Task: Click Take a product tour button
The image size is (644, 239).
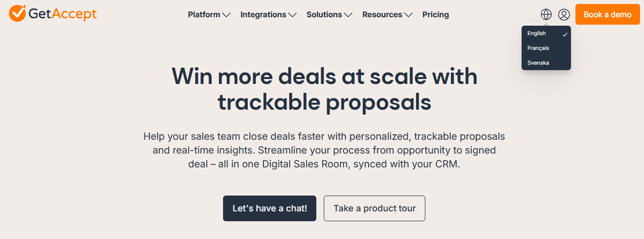Action: click(374, 208)
